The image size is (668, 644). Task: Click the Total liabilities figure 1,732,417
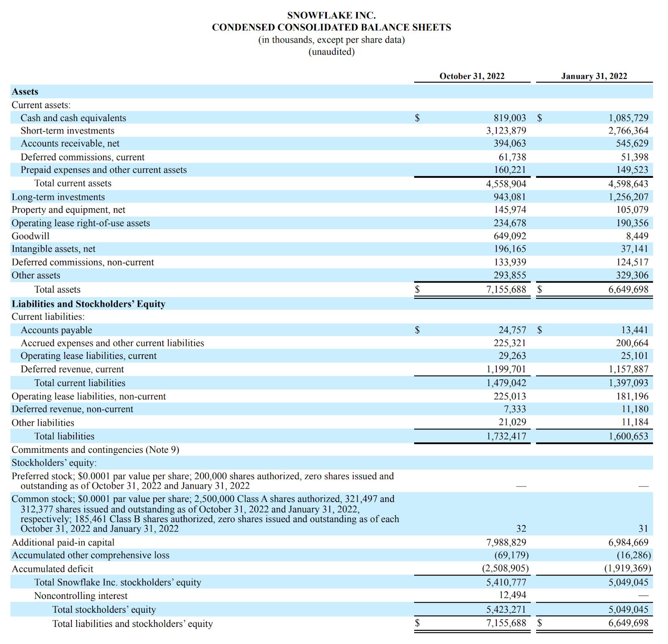pos(506,436)
